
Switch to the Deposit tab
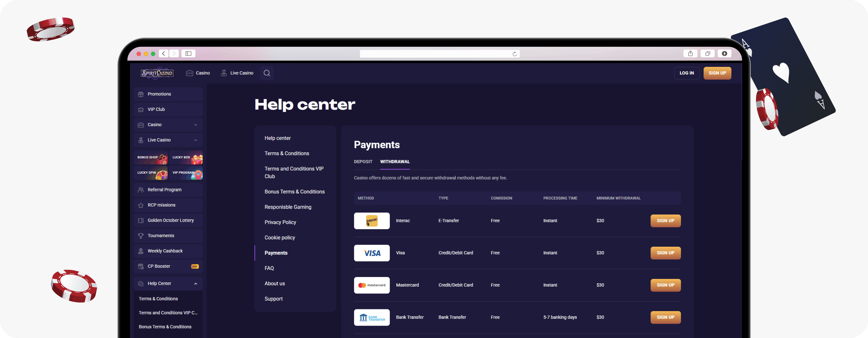point(363,162)
